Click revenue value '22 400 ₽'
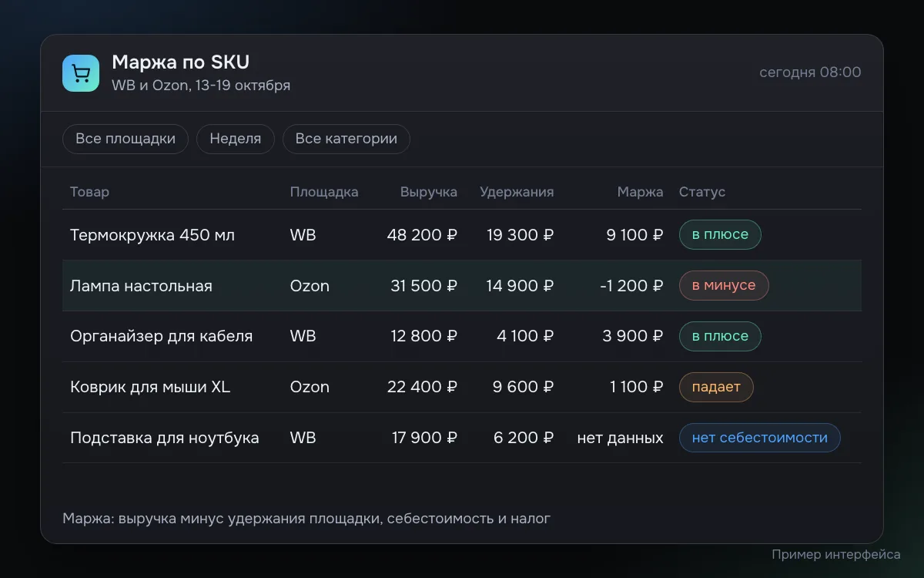 point(422,387)
